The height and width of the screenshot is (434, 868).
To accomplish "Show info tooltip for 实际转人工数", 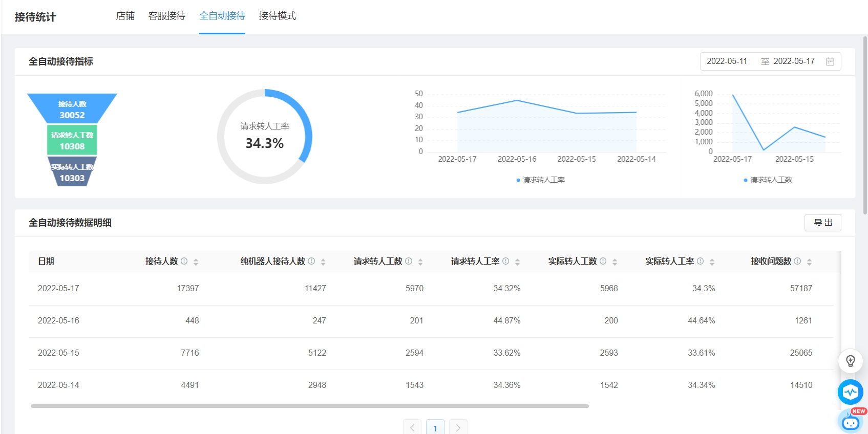I will point(603,261).
